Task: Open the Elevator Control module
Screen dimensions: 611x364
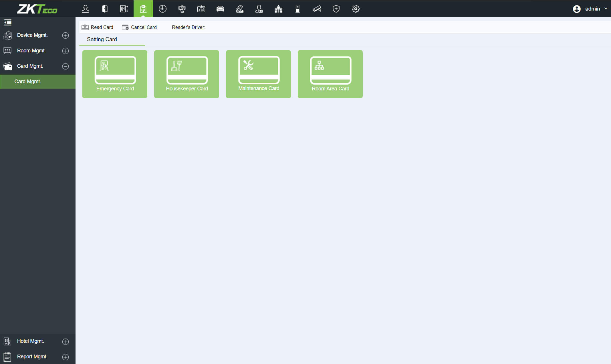Action: coord(124,9)
